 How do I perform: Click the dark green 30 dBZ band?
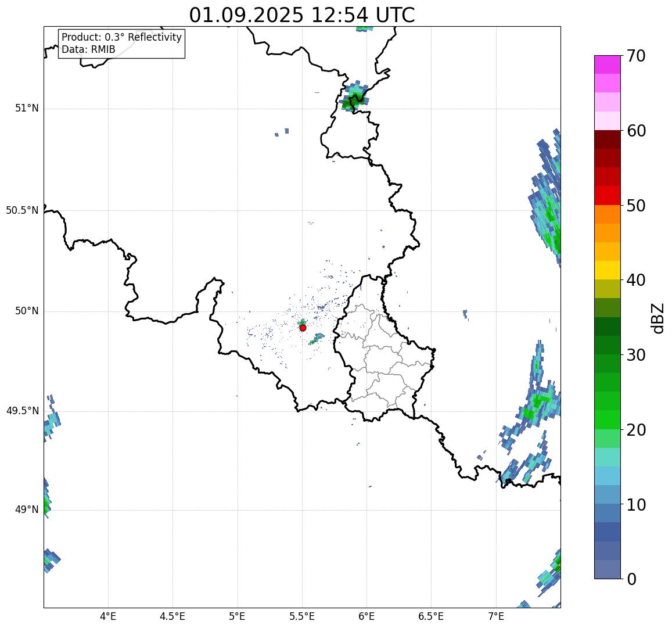click(608, 345)
